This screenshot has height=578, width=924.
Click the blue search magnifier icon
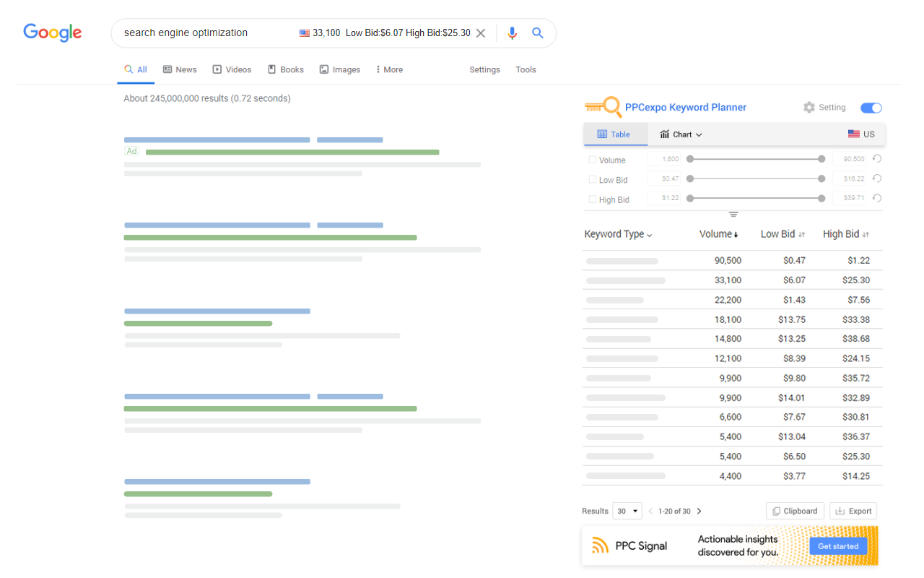(x=538, y=33)
